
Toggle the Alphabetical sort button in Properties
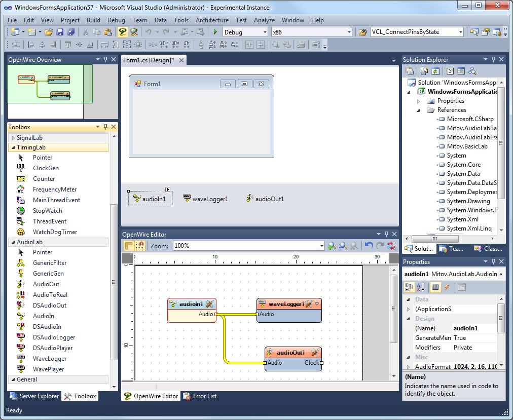tap(421, 287)
